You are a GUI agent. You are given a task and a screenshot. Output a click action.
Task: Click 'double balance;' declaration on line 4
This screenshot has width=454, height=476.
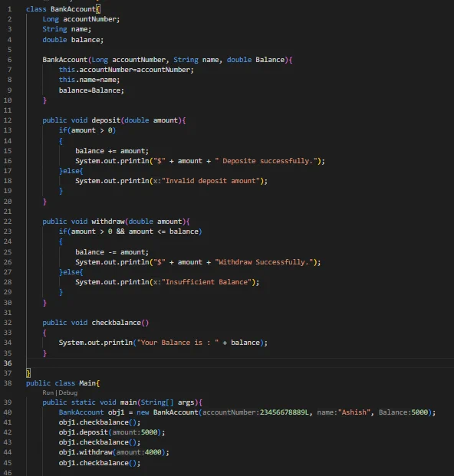click(73, 40)
